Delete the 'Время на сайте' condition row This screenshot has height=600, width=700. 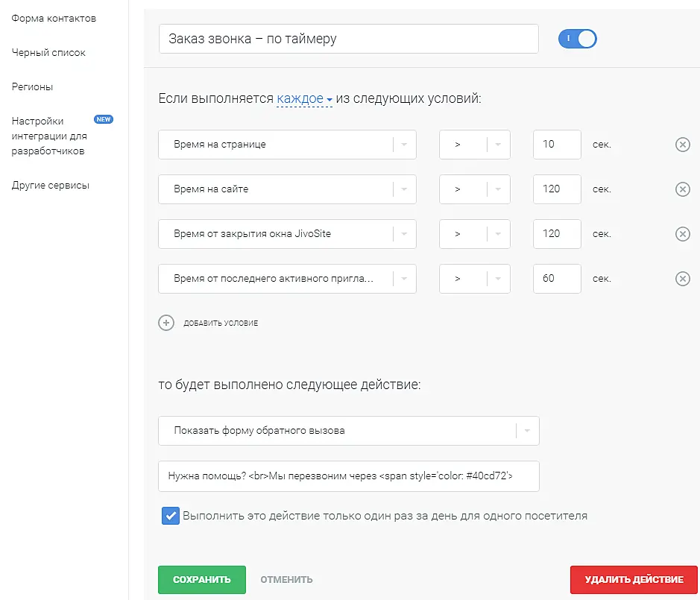(682, 189)
